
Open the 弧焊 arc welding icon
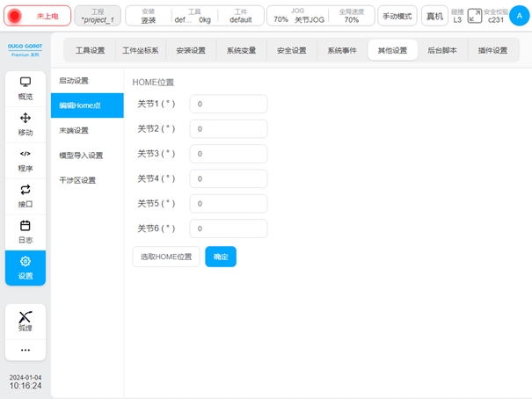tap(26, 316)
